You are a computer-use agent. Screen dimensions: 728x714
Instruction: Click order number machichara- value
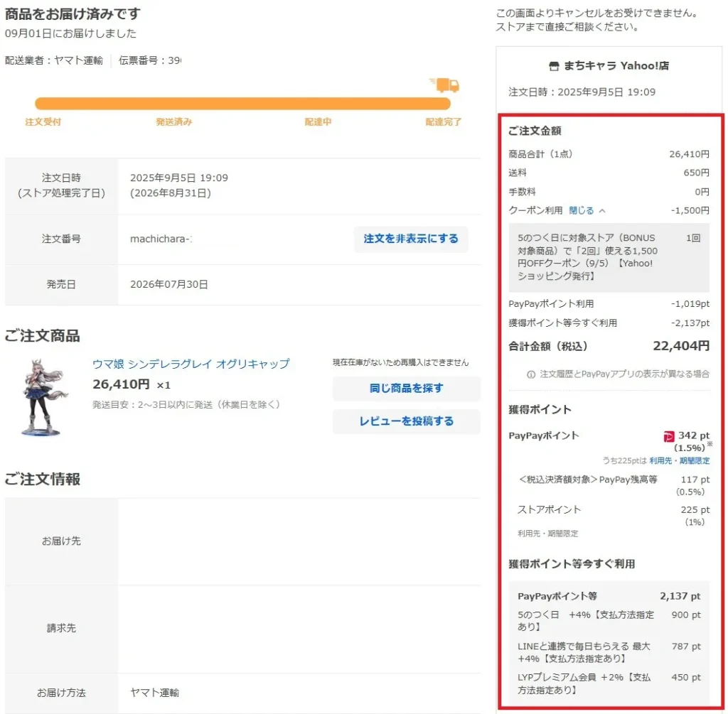click(161, 239)
